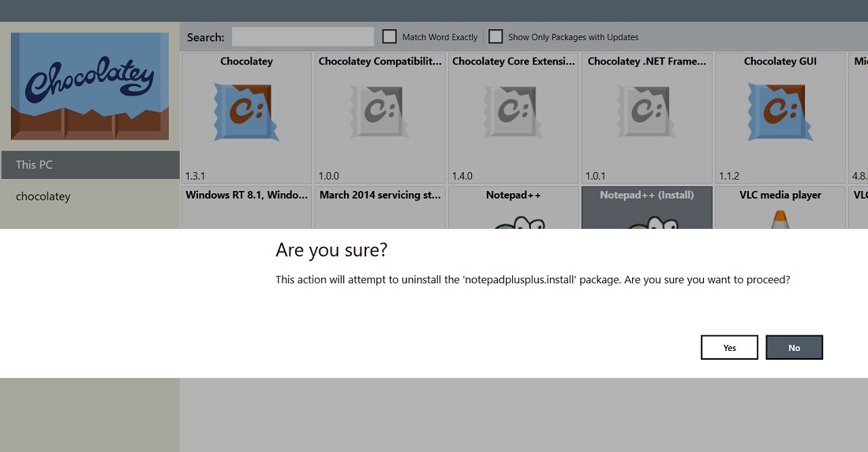Click the 'Are you sure?' dialog heading
The image size is (868, 452).
click(331, 250)
